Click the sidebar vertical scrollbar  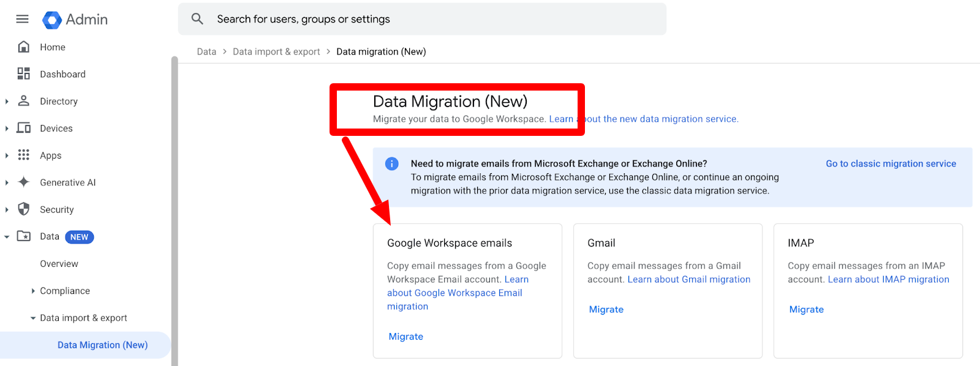click(x=175, y=211)
